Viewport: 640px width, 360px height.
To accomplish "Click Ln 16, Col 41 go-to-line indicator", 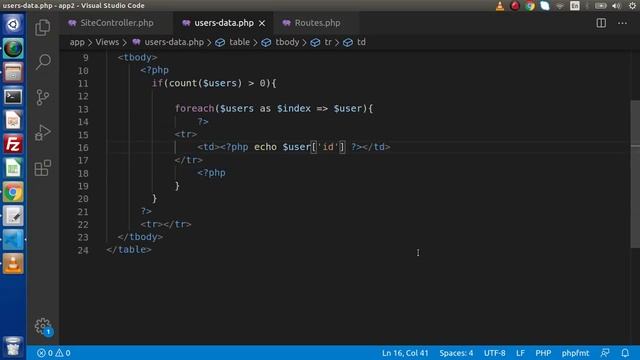I will pos(405,353).
